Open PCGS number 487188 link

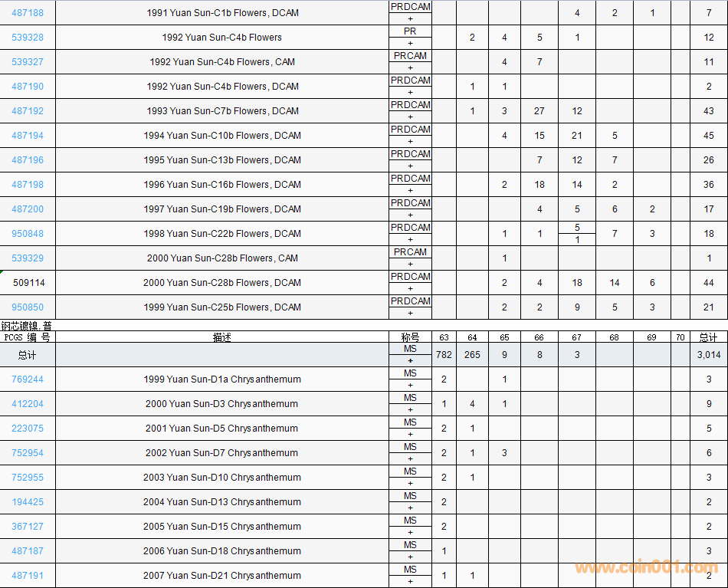point(28,13)
